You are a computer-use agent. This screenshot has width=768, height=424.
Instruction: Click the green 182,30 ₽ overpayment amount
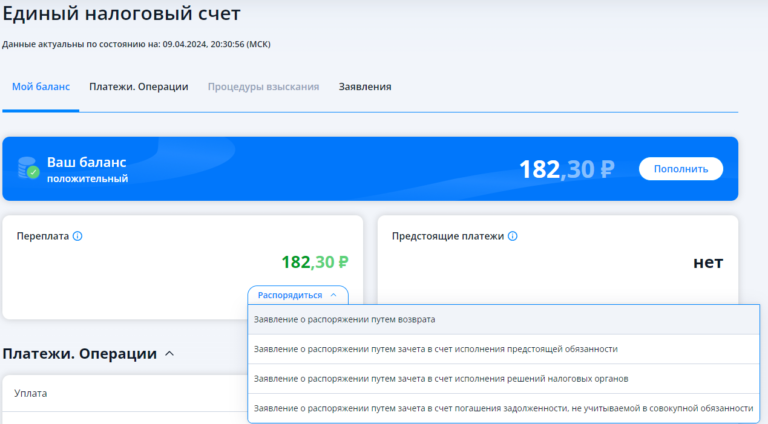(x=314, y=263)
